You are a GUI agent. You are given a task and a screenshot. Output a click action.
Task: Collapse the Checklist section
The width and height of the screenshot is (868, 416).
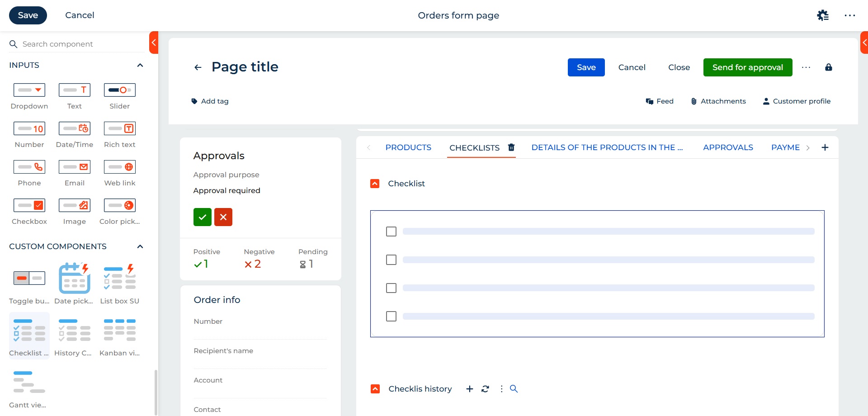pyautogui.click(x=375, y=184)
